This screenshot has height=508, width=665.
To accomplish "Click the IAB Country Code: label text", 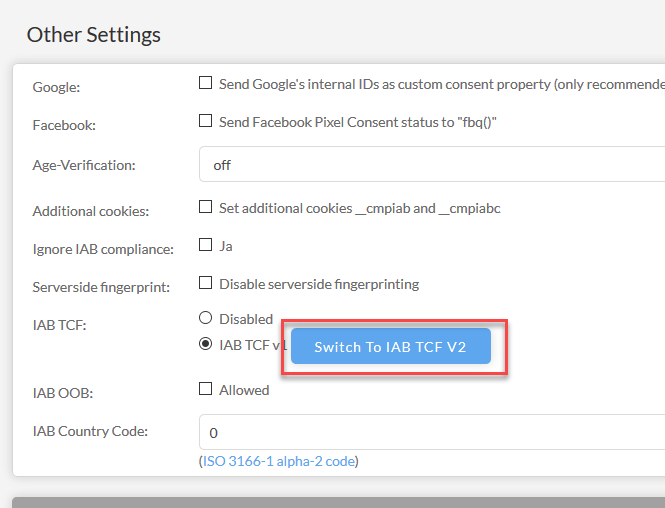I will 90,431.
